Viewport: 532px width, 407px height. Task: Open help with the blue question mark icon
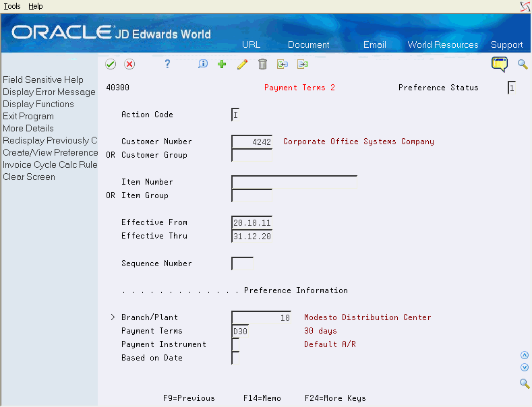(x=167, y=64)
